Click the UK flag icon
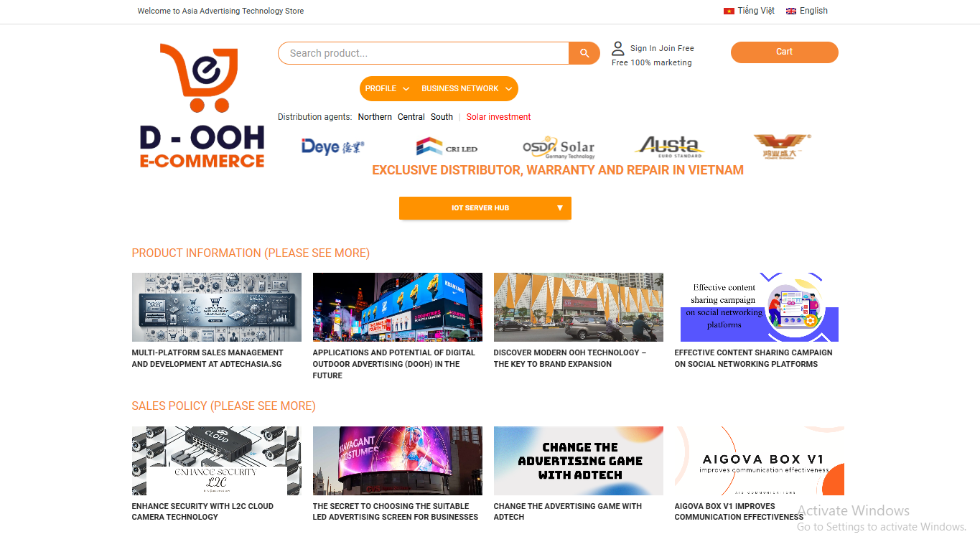This screenshot has height=547, width=980. click(791, 11)
